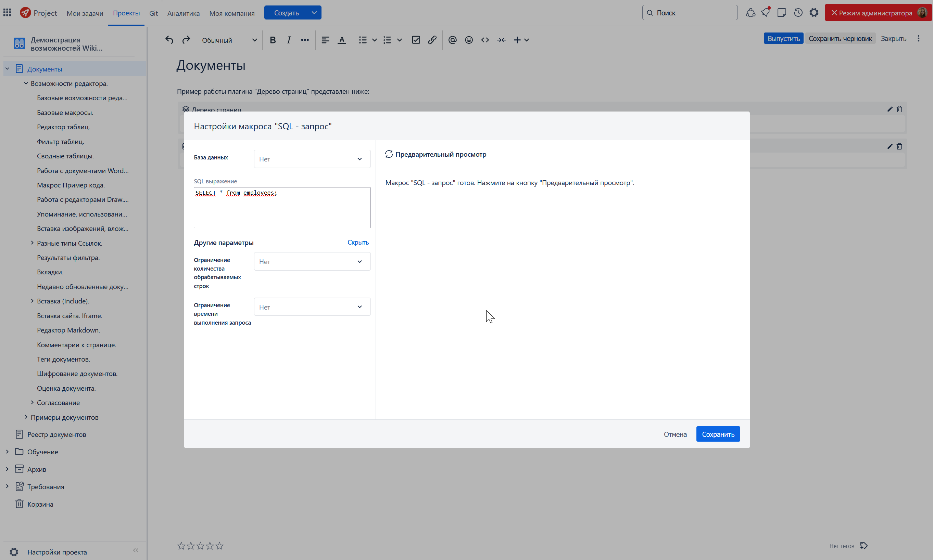Click into the SQL выражение text area
933x560 pixels.
(282, 208)
